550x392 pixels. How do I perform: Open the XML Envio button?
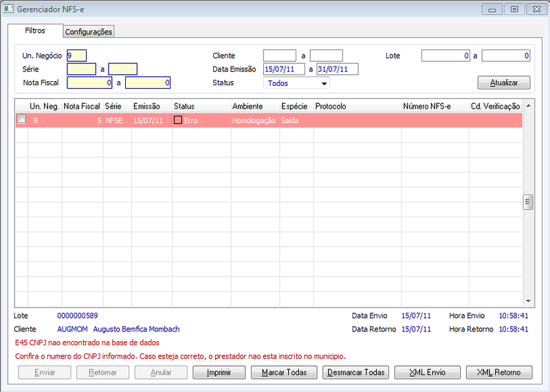point(427,372)
